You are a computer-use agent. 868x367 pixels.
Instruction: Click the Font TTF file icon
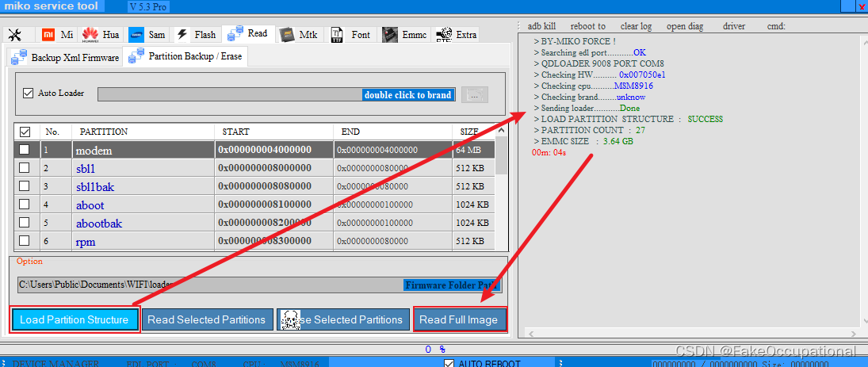[337, 35]
